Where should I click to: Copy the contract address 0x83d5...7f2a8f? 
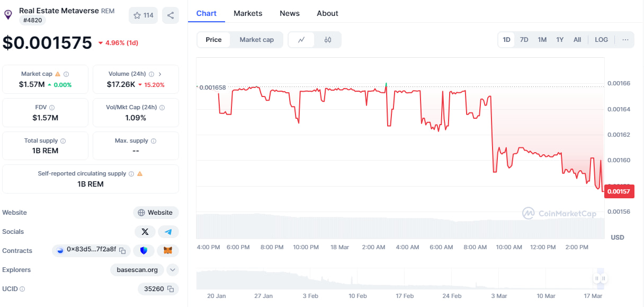coord(122,251)
